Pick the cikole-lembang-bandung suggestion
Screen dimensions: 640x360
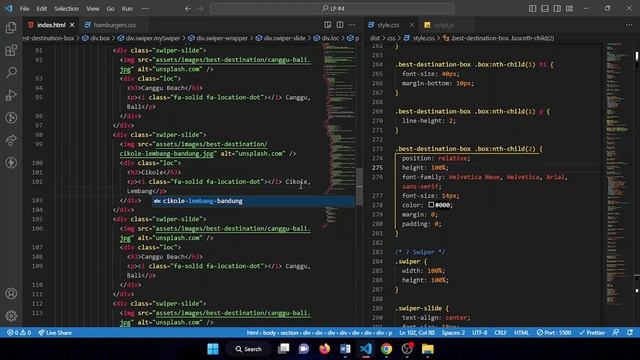253,201
